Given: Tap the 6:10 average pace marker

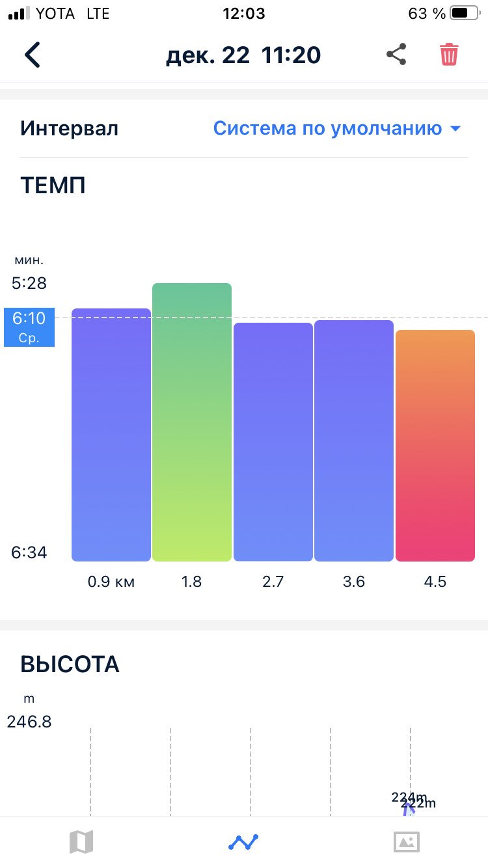Looking at the screenshot, I should pyautogui.click(x=29, y=327).
